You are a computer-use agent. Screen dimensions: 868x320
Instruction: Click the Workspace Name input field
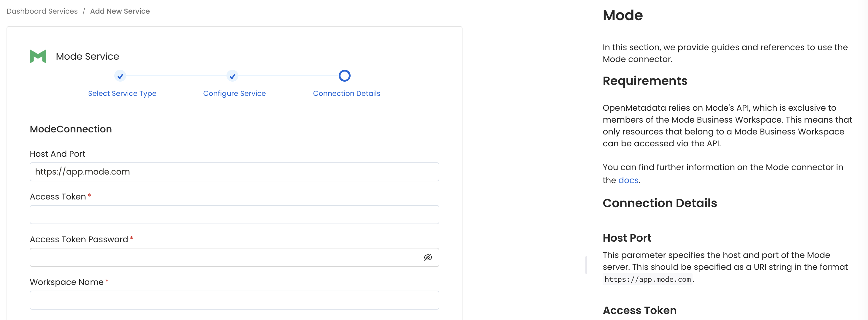(235, 300)
